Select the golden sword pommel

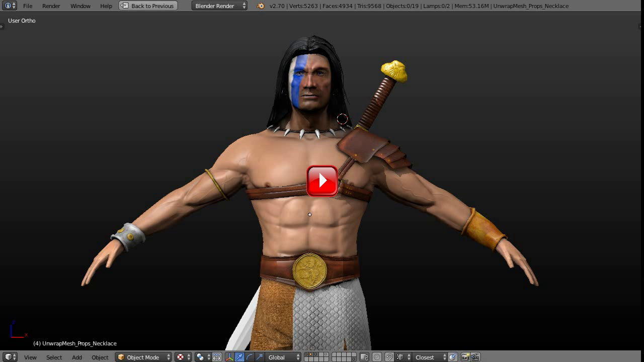[394, 71]
